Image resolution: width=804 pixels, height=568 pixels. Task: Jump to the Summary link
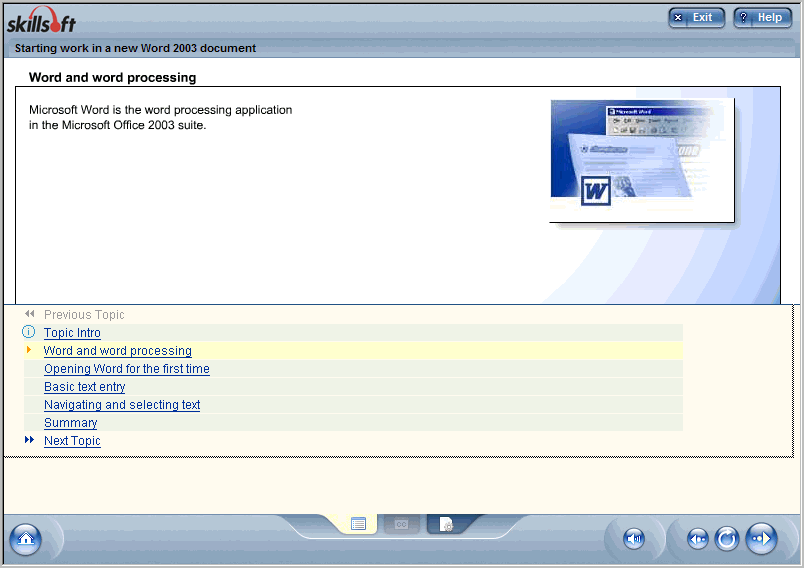71,423
